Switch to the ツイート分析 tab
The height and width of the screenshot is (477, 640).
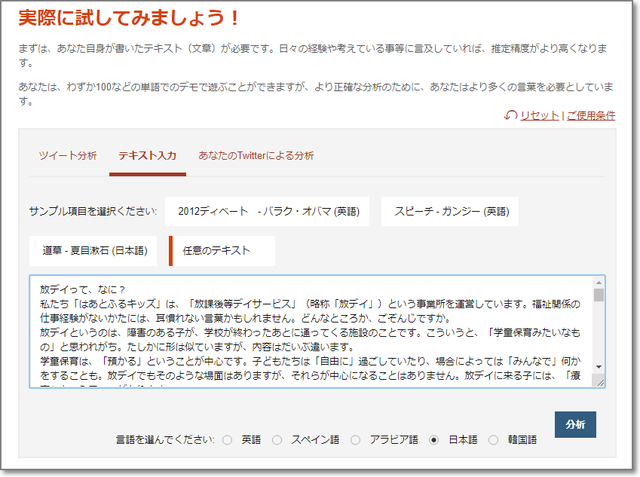coord(68,156)
